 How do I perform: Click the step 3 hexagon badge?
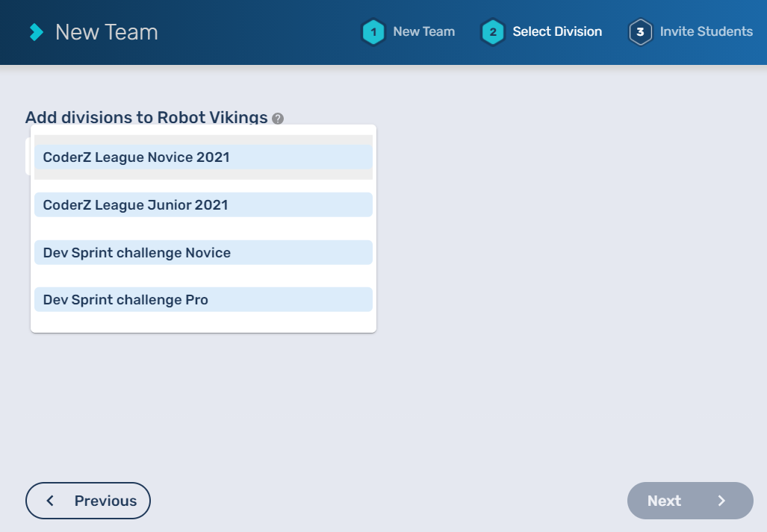640,32
